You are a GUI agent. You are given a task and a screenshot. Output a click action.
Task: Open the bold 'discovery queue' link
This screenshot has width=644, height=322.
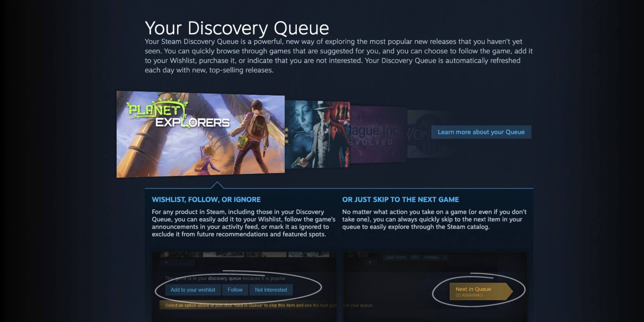click(224, 278)
